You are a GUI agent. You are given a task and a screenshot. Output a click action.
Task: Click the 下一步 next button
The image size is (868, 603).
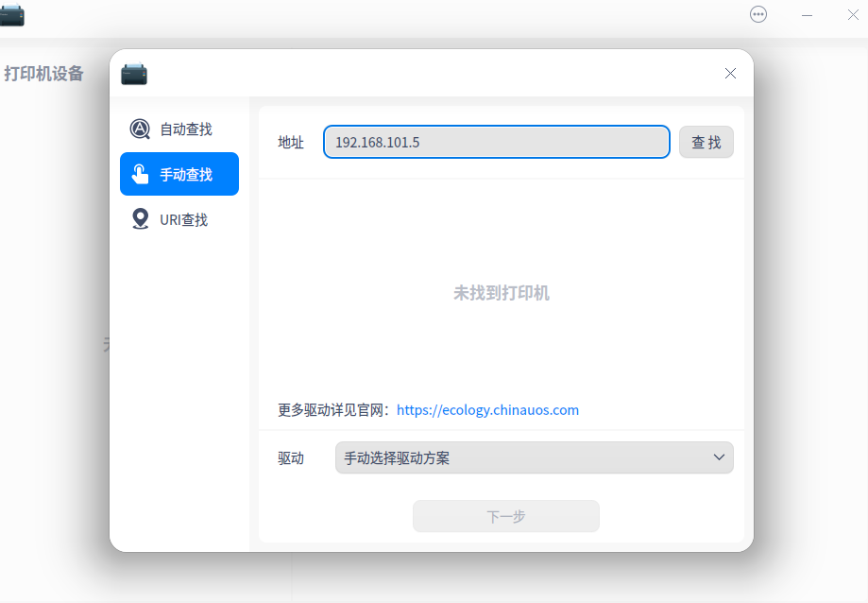coord(506,516)
